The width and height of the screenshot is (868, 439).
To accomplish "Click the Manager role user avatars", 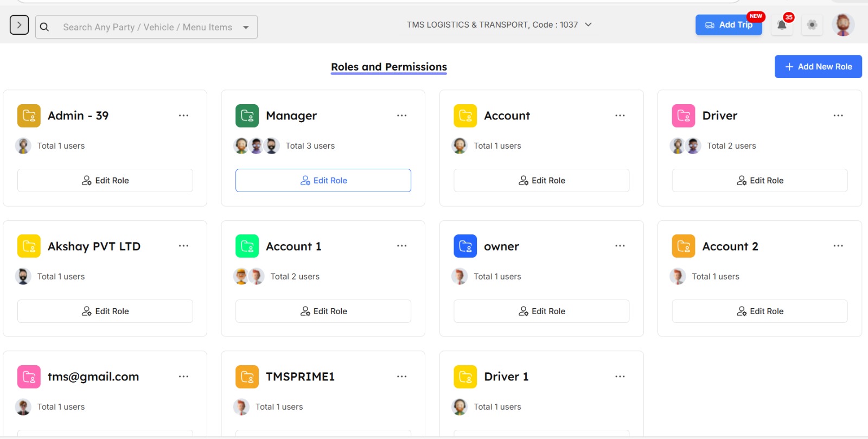I will [x=257, y=145].
